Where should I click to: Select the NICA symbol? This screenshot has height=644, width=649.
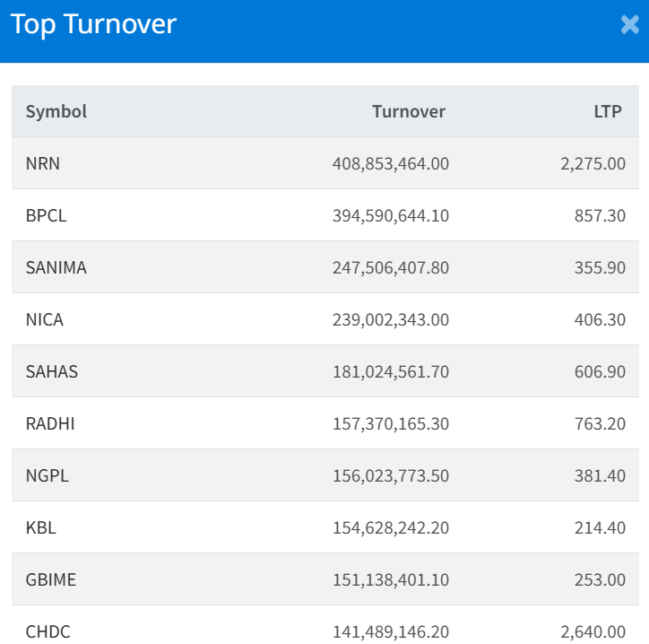[45, 319]
